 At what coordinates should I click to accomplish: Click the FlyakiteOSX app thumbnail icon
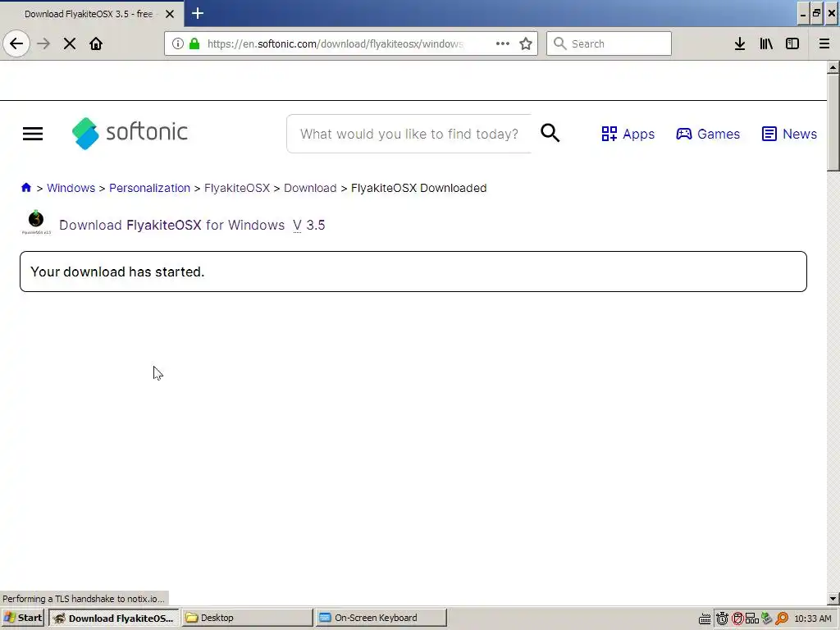36,222
